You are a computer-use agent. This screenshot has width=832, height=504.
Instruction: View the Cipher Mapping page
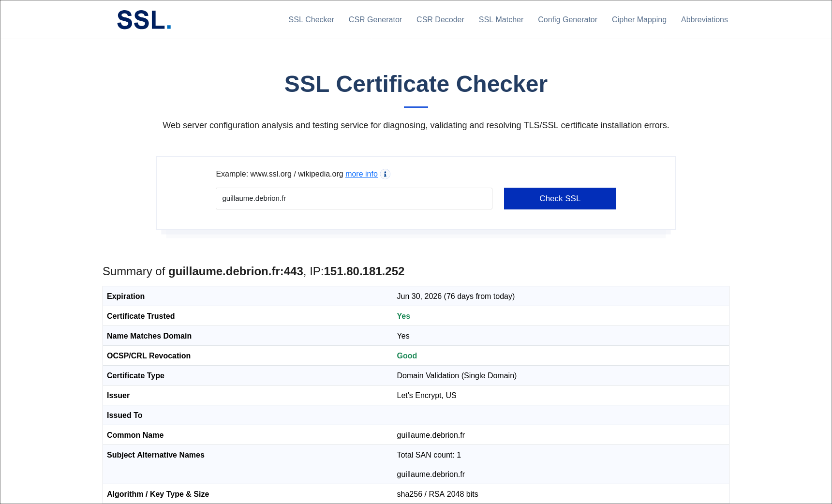(639, 19)
